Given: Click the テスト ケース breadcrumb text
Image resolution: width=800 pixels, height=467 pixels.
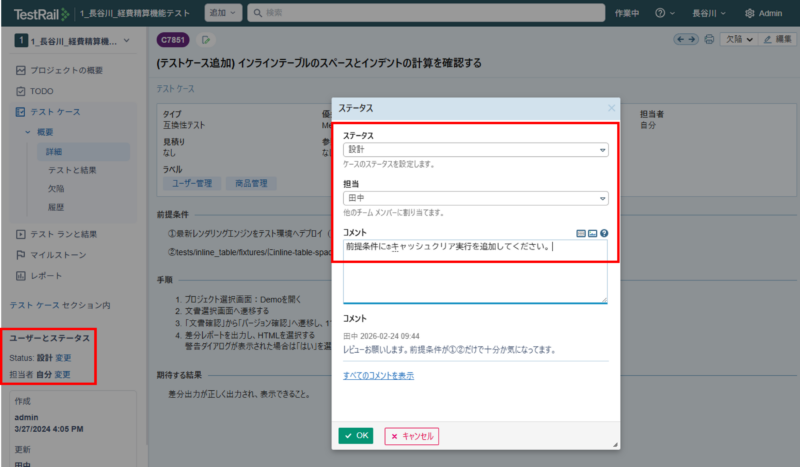Looking at the screenshot, I should point(175,89).
